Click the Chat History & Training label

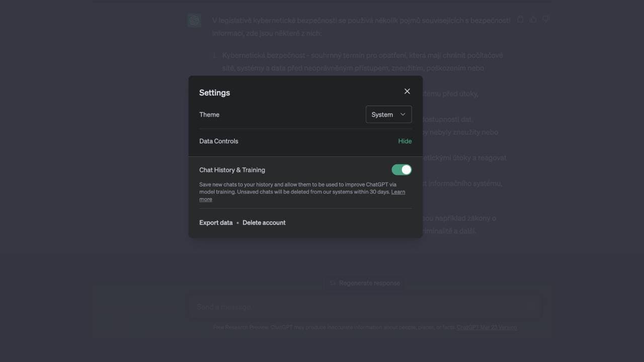232,170
